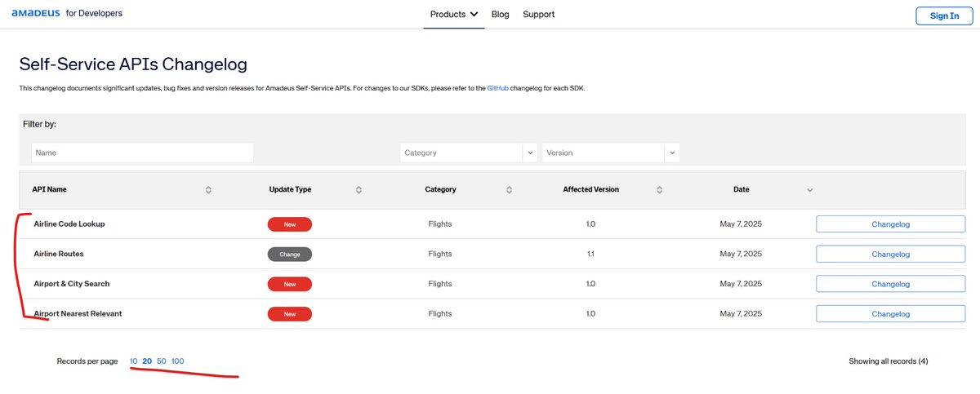Sort by API Name column arrows
This screenshot has height=394, width=980.
pos(208,189)
